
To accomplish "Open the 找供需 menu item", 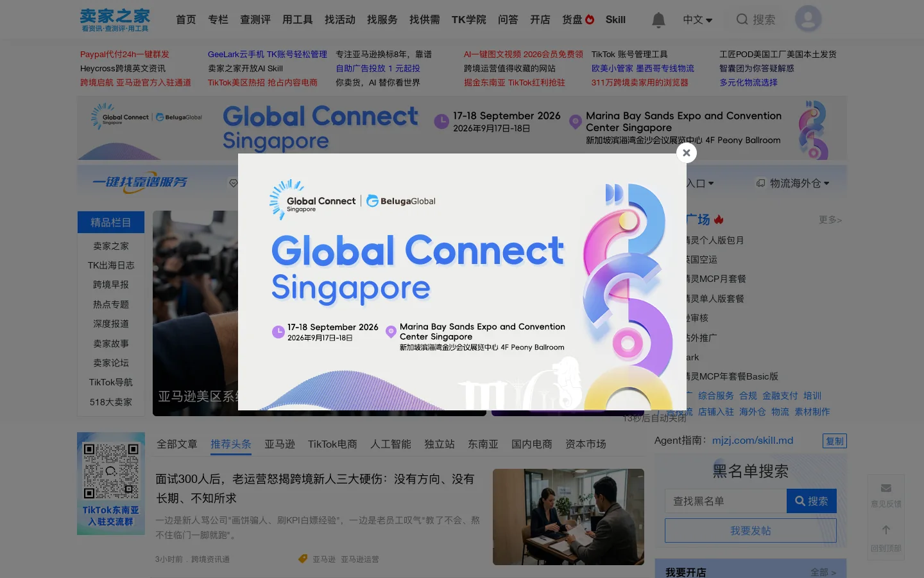I will tap(425, 20).
